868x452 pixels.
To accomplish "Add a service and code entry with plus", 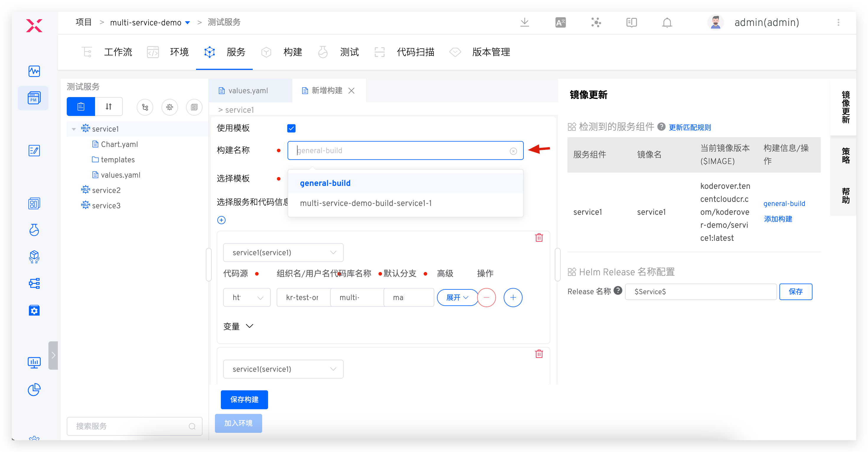I will pyautogui.click(x=221, y=220).
